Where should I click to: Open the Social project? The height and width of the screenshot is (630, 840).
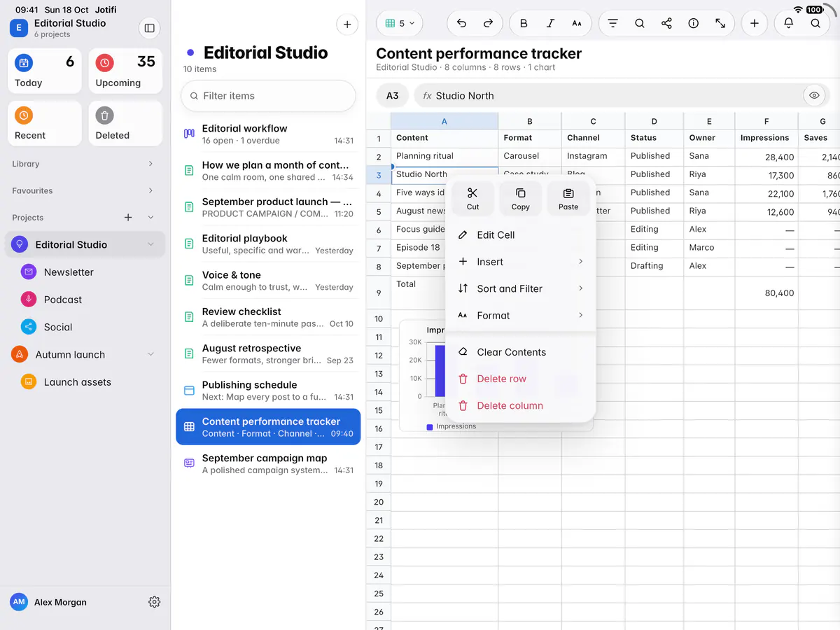(85, 327)
